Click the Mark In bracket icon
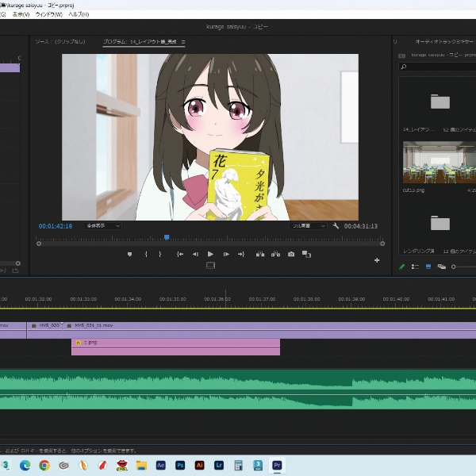Image resolution: width=476 pixels, height=476 pixels. [x=146, y=254]
